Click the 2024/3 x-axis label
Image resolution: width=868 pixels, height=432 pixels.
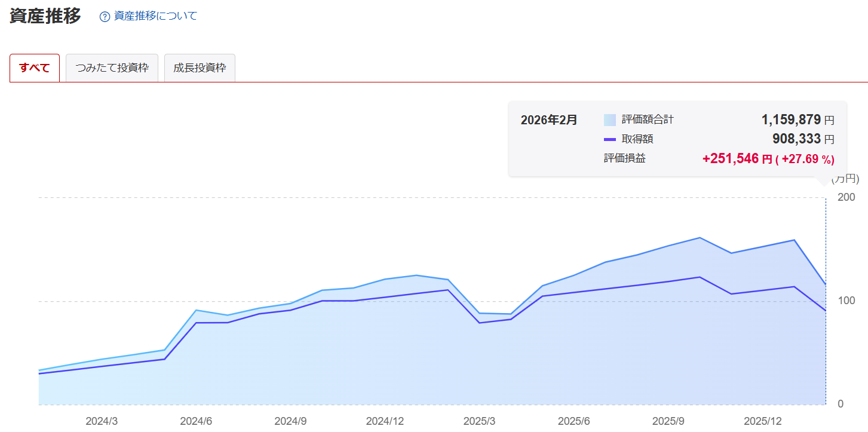point(102,421)
